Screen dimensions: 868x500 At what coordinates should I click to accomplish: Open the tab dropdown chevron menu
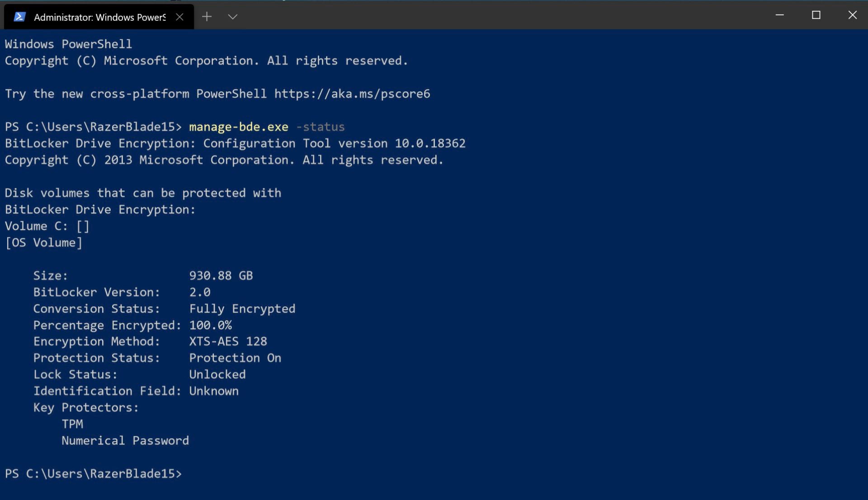point(232,16)
